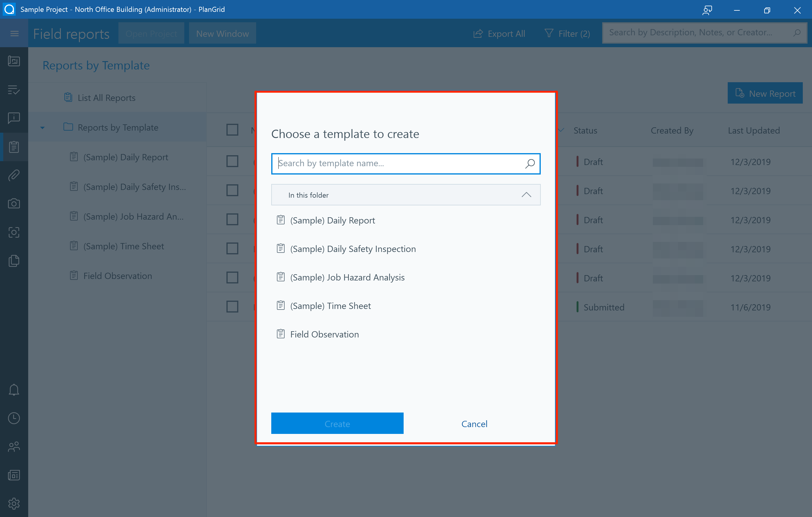Collapse the In this folder section
This screenshot has height=517, width=812.
(x=526, y=195)
